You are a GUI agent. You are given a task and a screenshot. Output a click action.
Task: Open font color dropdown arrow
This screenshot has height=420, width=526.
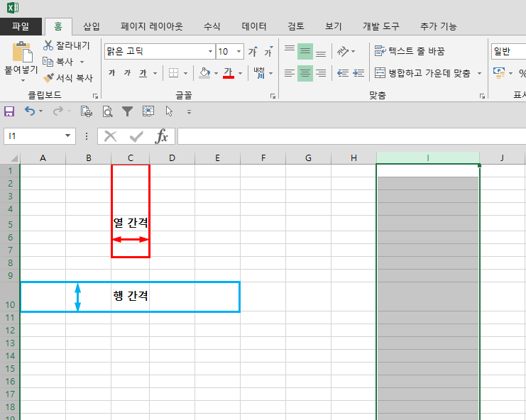pyautogui.click(x=240, y=73)
